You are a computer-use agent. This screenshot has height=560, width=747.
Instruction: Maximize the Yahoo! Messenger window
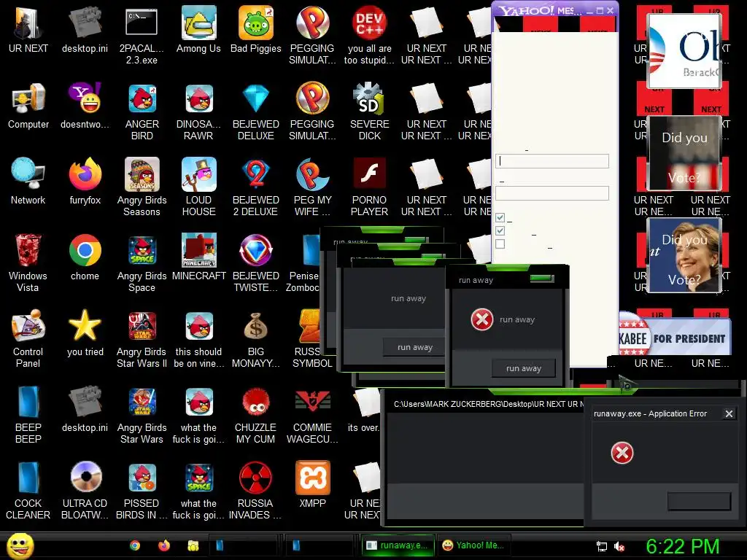click(x=600, y=10)
